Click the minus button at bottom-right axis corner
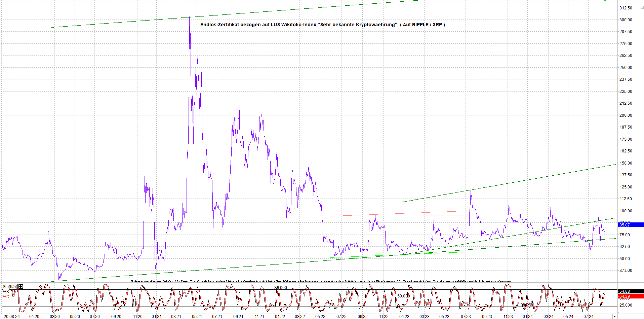Screen dimensions: 644x319 615,317
